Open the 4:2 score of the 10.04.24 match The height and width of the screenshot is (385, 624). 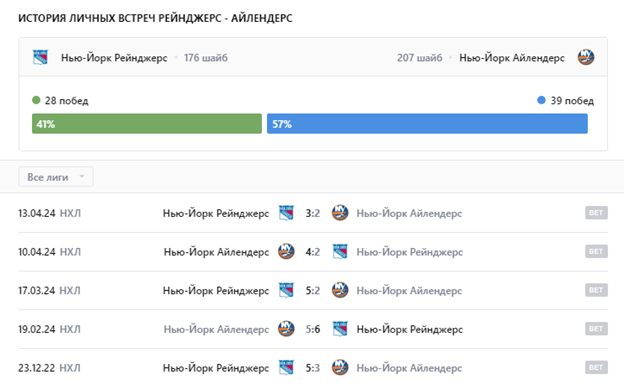[x=313, y=252]
